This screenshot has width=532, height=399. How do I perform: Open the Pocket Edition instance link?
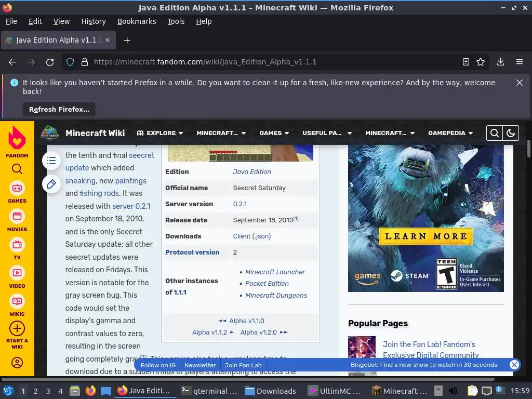(x=267, y=284)
